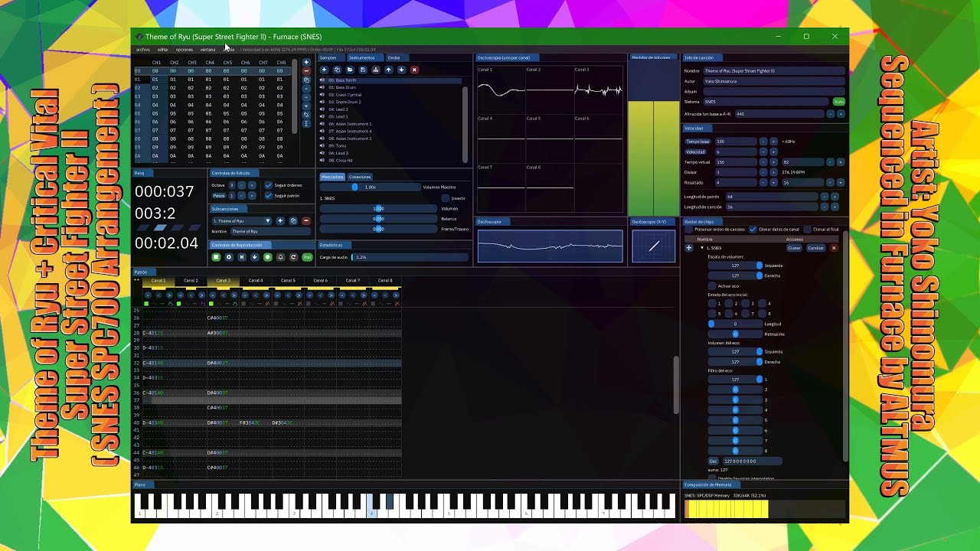This screenshot has width=980, height=551.
Task: Click Cambiar button for SNES chip
Action: coord(815,248)
